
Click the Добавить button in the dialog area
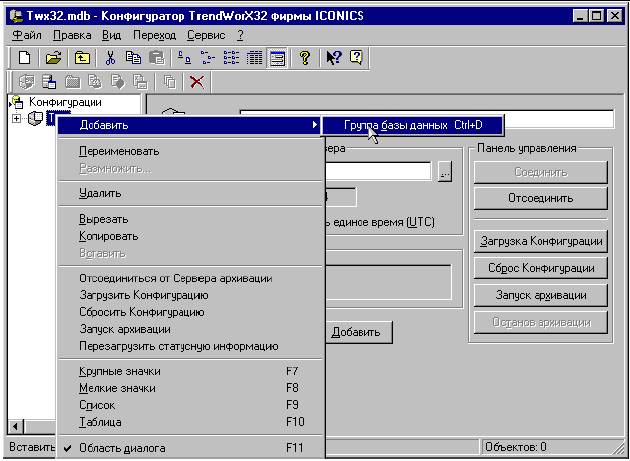[x=358, y=332]
